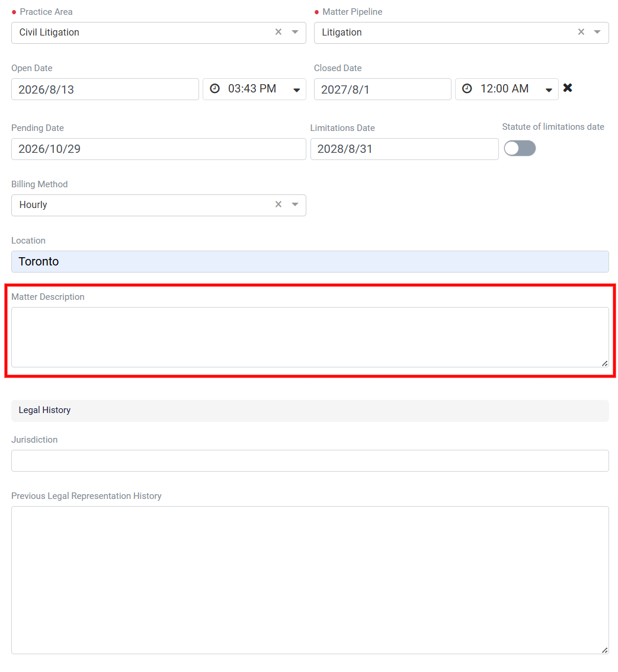Click the Limitations Date field 2028/8/31

(x=404, y=149)
